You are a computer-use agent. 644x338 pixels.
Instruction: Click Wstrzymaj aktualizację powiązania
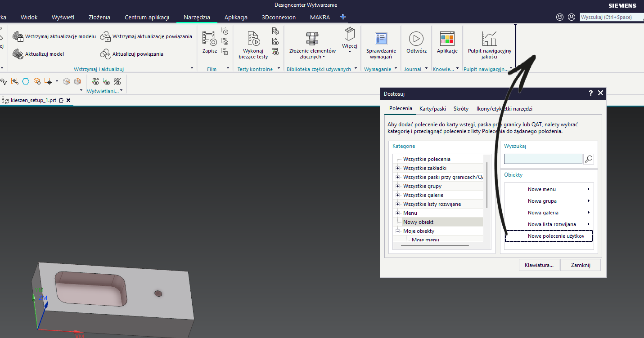click(146, 36)
